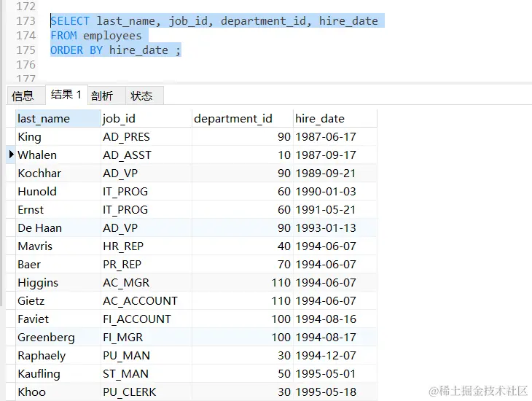Select the Faviet cell
The image size is (532, 401).
(x=58, y=319)
